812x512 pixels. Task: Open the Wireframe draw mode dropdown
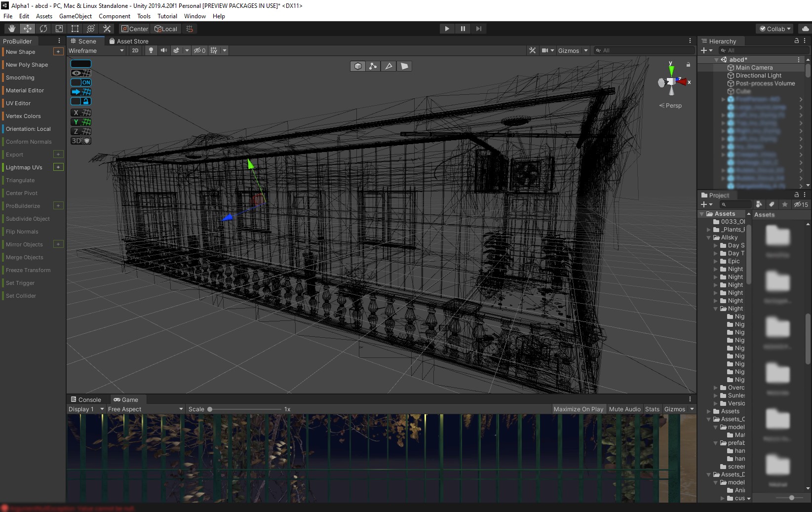(x=96, y=50)
